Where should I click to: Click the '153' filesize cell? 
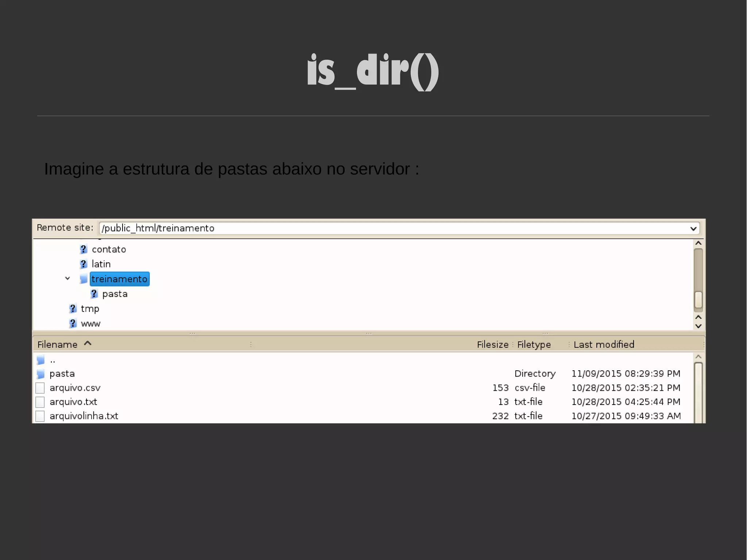pyautogui.click(x=500, y=388)
